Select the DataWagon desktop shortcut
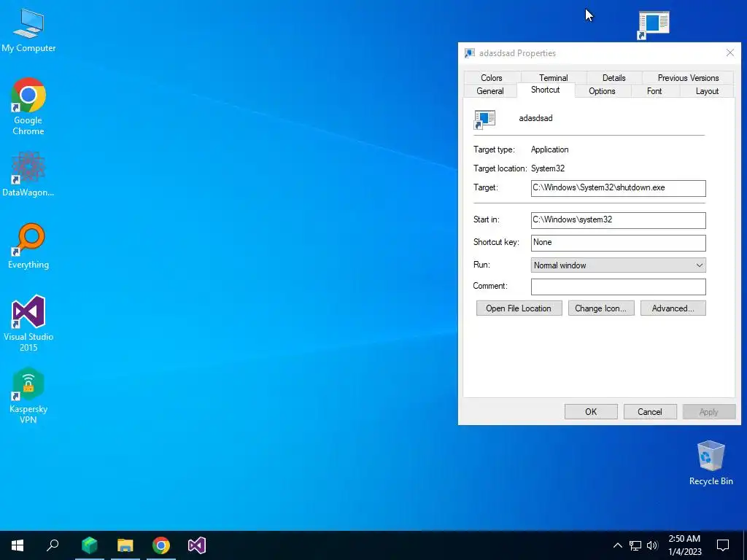Screen dimensions: 747x560 point(28,174)
